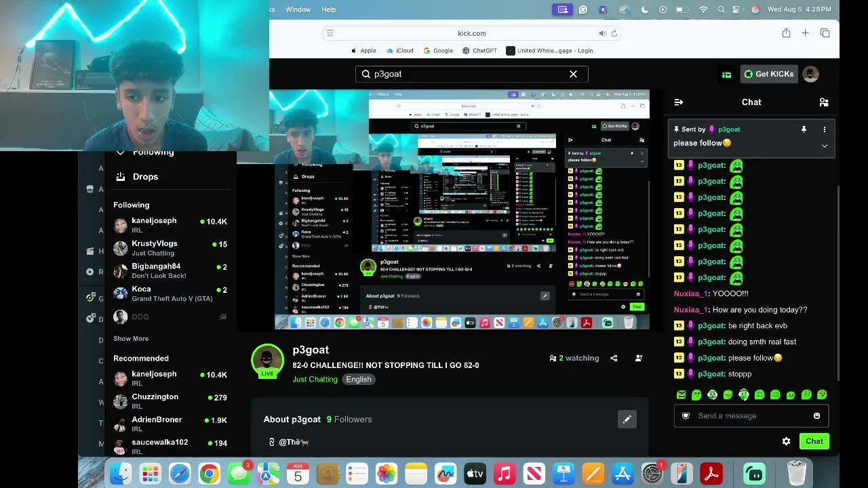
Task: Open offline DDG channel in sidebar
Action: pyautogui.click(x=170, y=317)
